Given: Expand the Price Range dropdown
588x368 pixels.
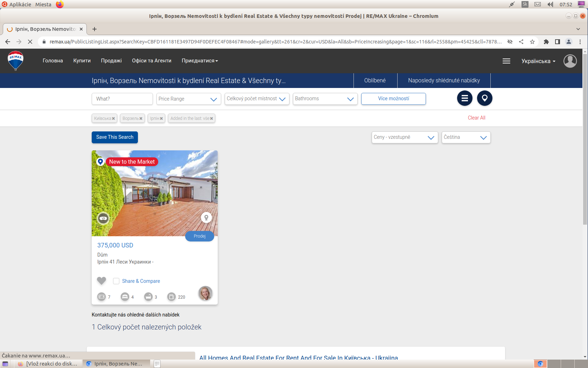Looking at the screenshot, I should [189, 99].
